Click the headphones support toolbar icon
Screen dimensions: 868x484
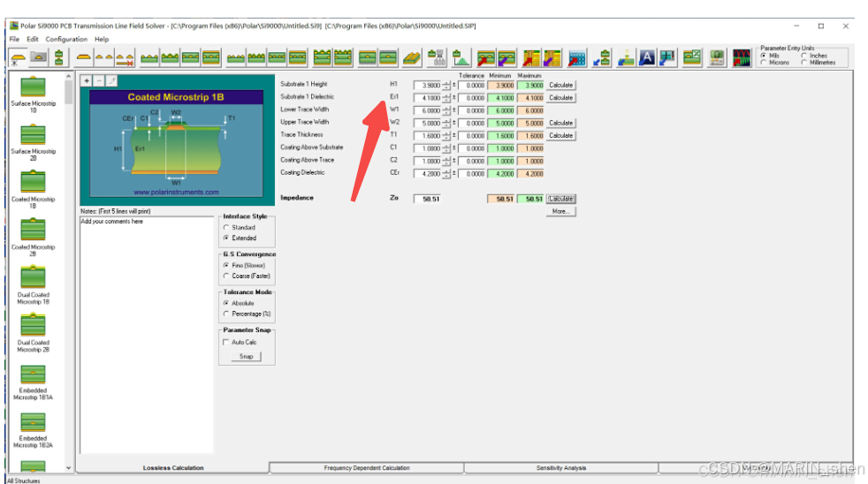(717, 57)
